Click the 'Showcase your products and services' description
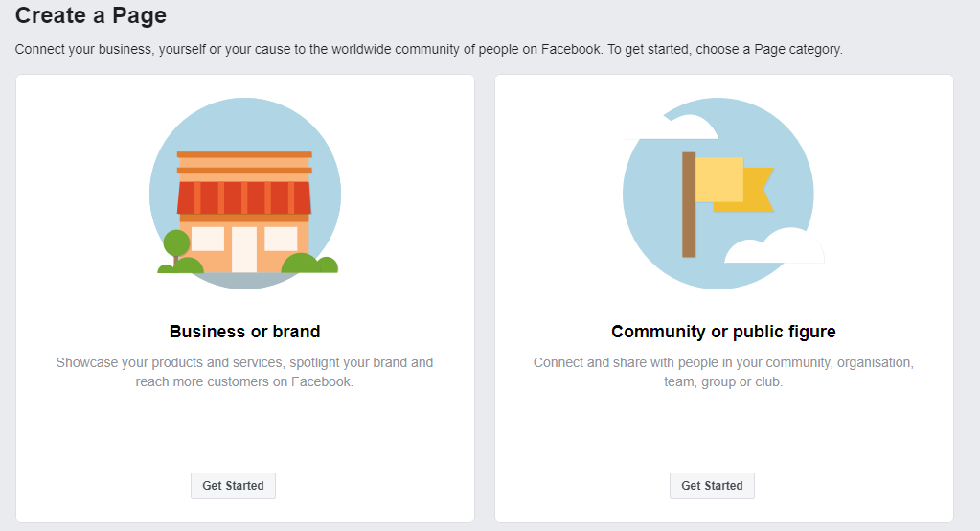This screenshot has height=531, width=980. (244, 372)
